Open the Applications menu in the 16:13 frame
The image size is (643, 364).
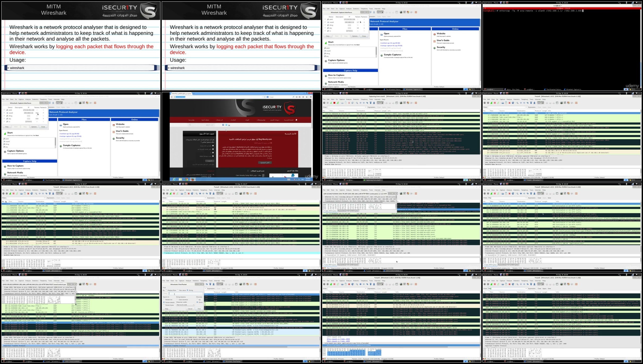488,3
